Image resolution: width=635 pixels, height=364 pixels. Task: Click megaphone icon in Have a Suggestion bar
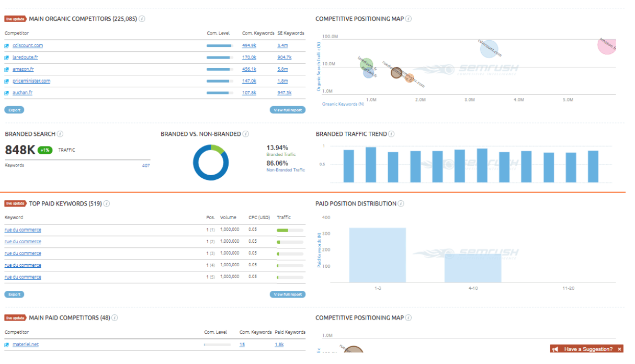coord(557,349)
